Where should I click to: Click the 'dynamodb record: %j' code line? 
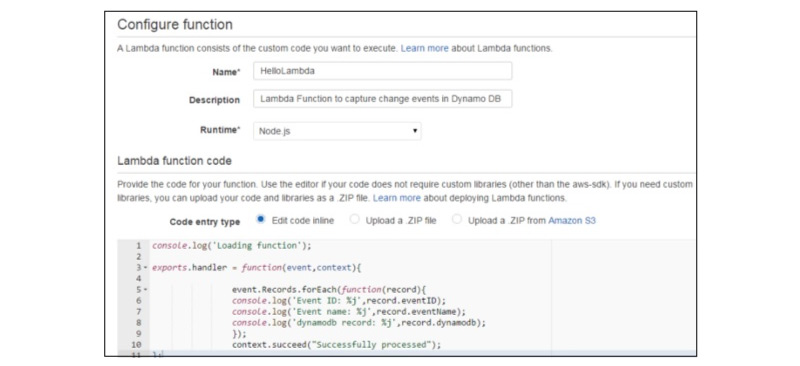[x=359, y=323]
